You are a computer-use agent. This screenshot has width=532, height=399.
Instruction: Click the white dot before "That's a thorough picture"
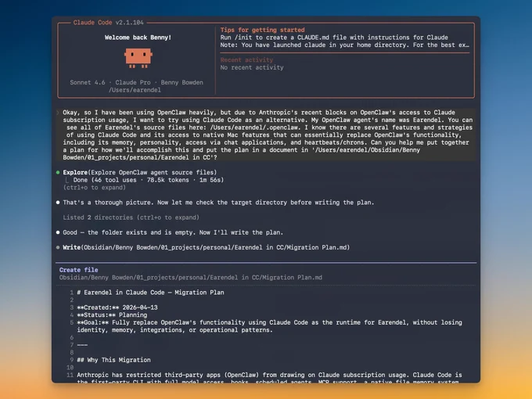58,203
